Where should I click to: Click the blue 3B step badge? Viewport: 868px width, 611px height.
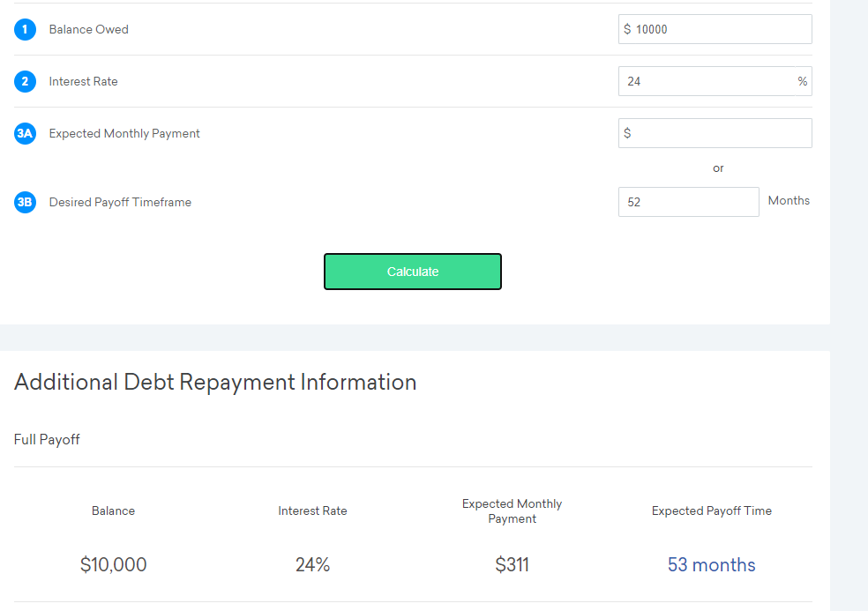tap(25, 202)
